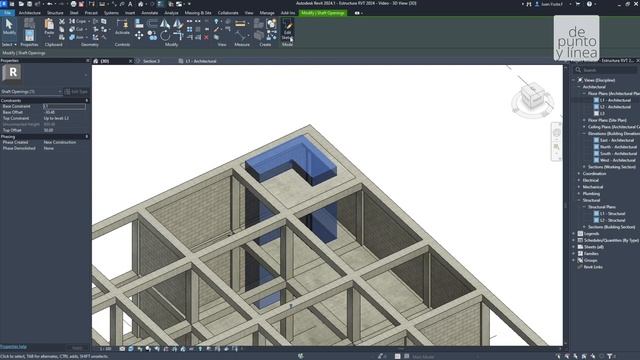Collapse the Architectural branch in Project Browser
This screenshot has height=360, width=640.
click(x=579, y=87)
